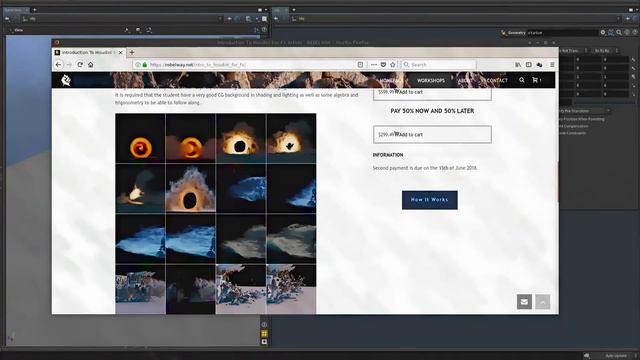Click the site search magnifier icon
The height and width of the screenshot is (360, 640).
pos(522,80)
